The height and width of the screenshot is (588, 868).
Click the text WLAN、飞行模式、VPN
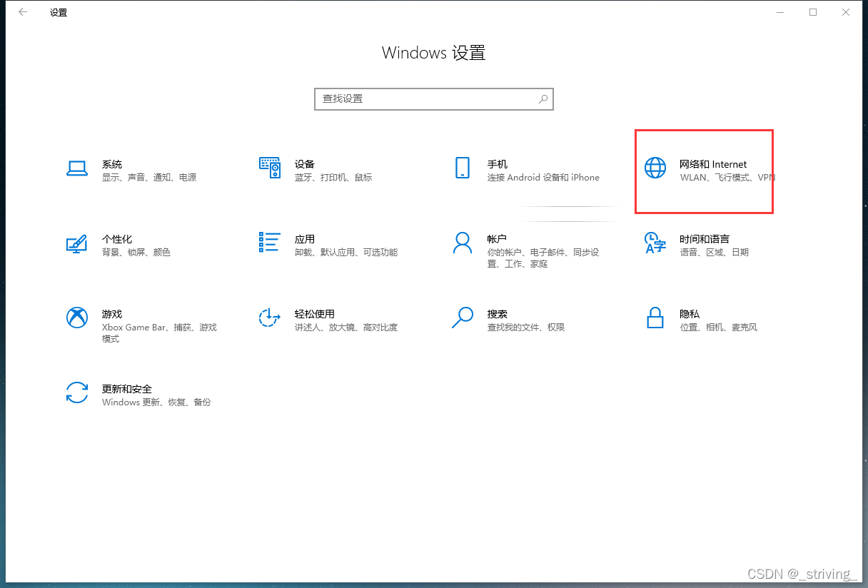[x=727, y=178]
